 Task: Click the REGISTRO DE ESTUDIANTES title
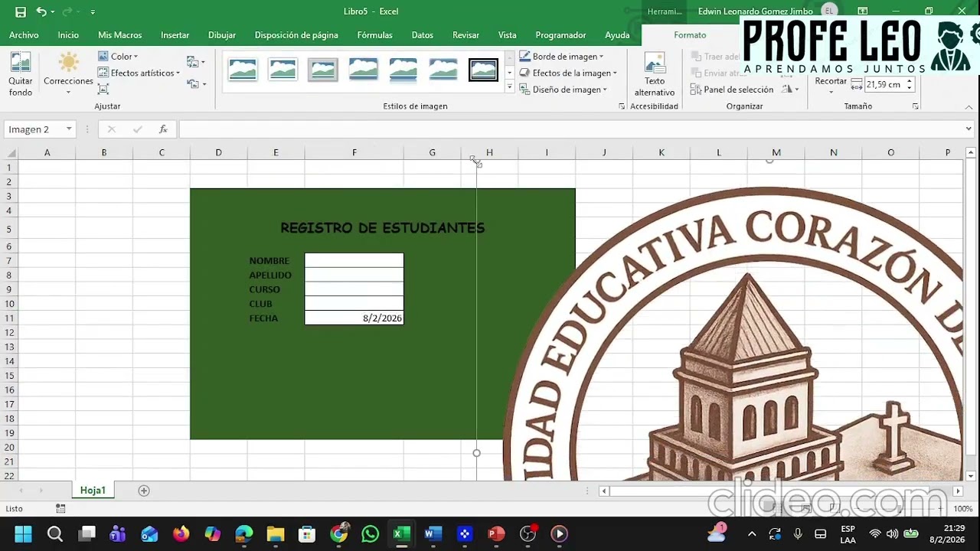coord(382,228)
